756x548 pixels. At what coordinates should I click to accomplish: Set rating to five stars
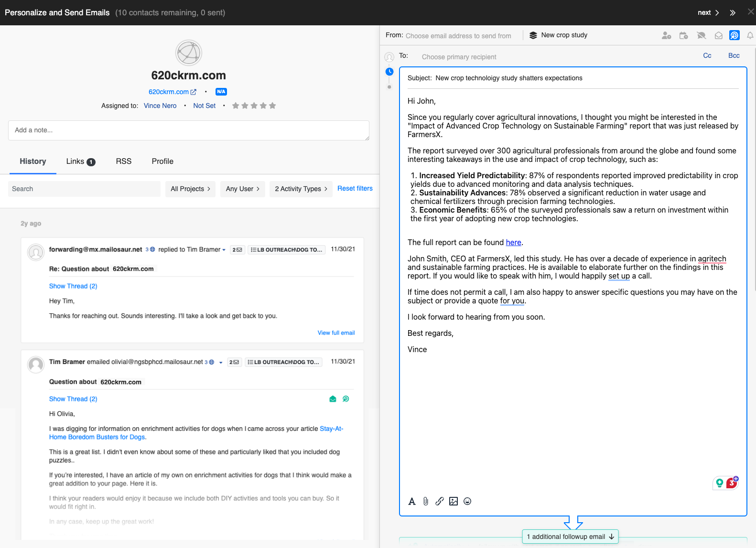[272, 106]
